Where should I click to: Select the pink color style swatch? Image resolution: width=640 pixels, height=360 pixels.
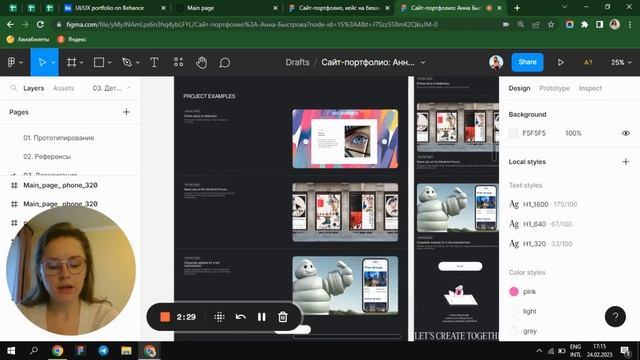tap(513, 291)
